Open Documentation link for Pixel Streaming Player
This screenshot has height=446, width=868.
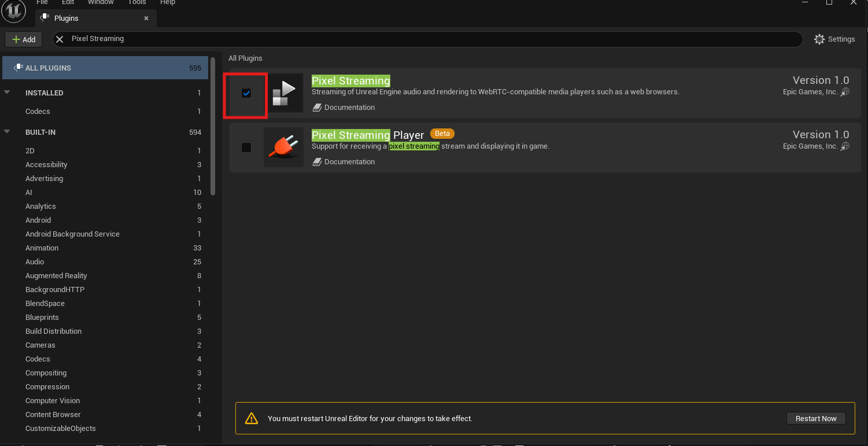[349, 162]
